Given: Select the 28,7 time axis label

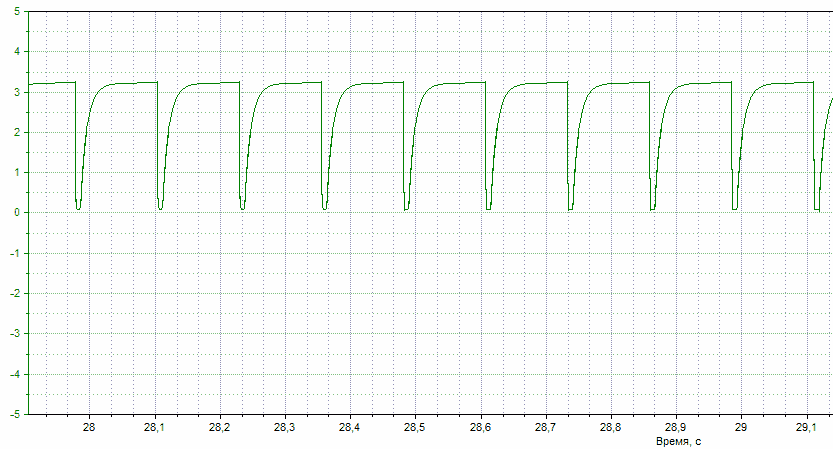Looking at the screenshot, I should (x=544, y=427).
